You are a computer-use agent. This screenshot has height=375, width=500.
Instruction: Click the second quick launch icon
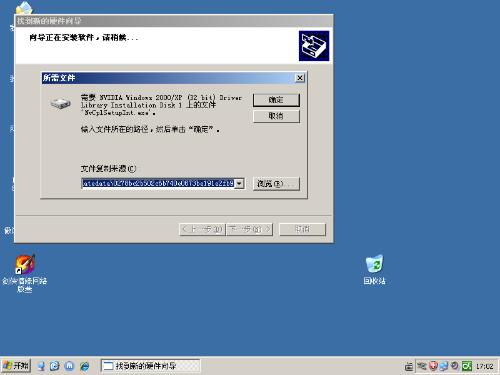pos(55,366)
